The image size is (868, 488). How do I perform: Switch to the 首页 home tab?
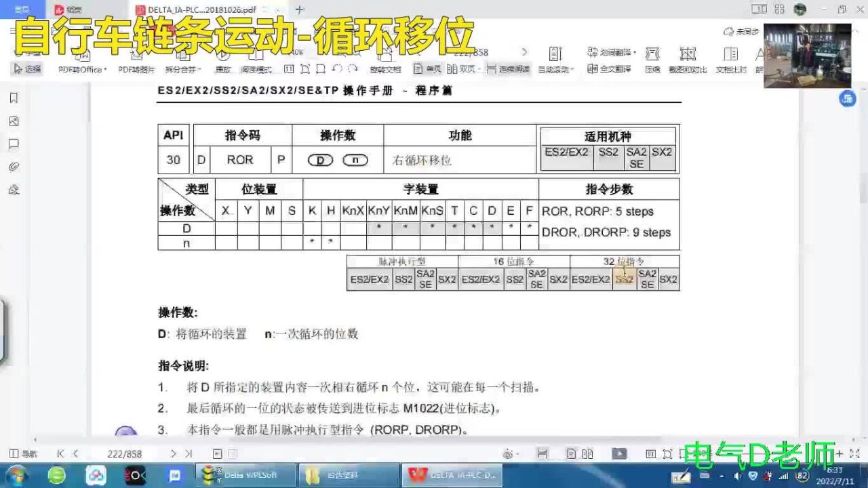[22, 9]
